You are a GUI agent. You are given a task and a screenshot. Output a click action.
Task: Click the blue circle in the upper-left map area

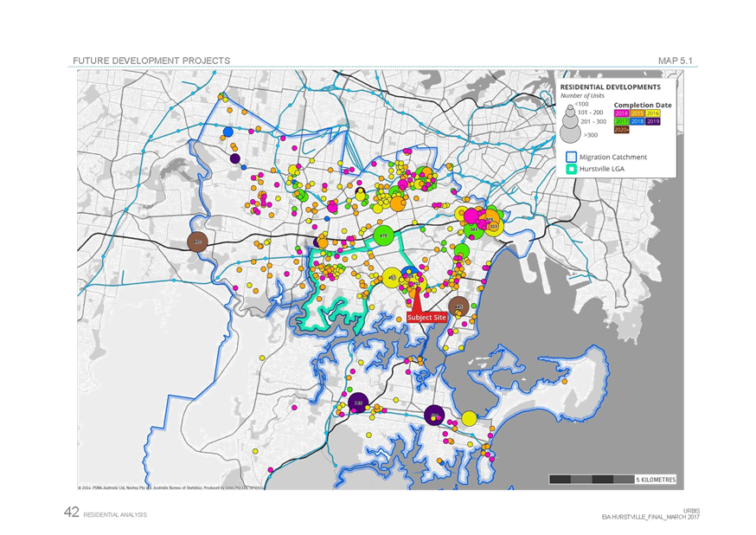pos(228,132)
